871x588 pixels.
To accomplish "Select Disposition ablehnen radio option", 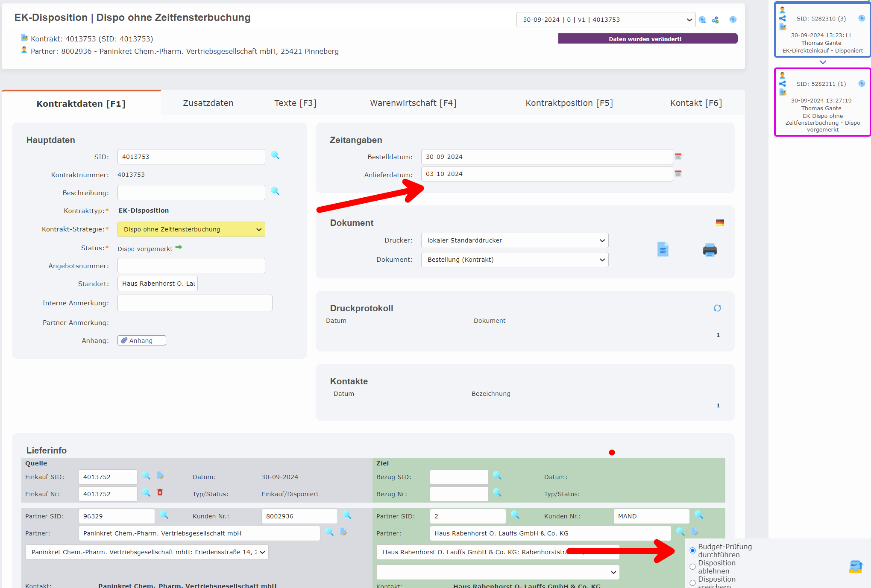I will coord(692,567).
